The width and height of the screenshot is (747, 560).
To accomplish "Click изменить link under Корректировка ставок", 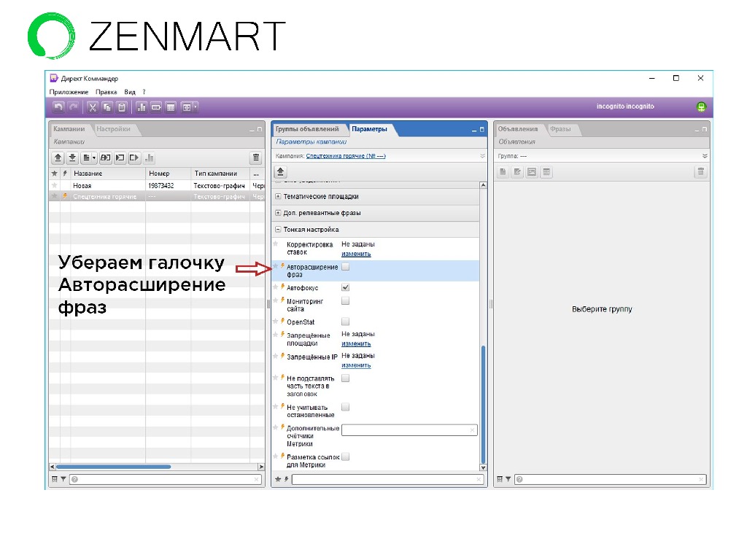I will 356,254.
